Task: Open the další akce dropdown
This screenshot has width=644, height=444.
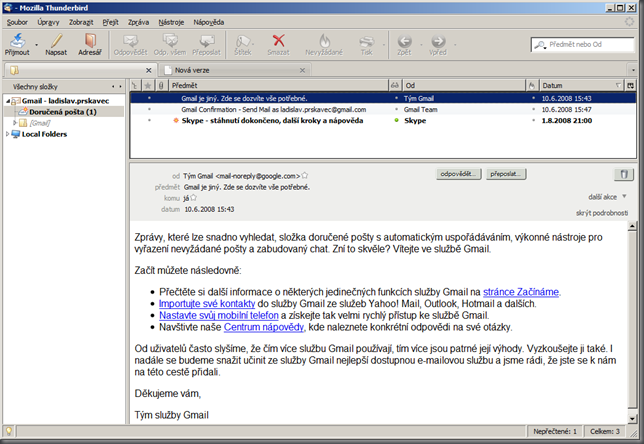Action: [607, 197]
